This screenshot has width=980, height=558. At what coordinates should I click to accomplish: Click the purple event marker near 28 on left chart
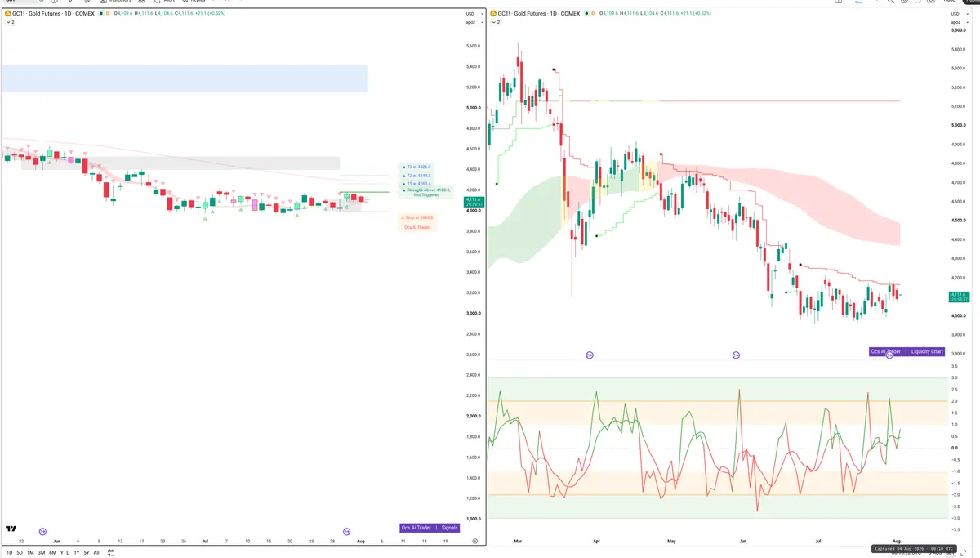click(346, 532)
